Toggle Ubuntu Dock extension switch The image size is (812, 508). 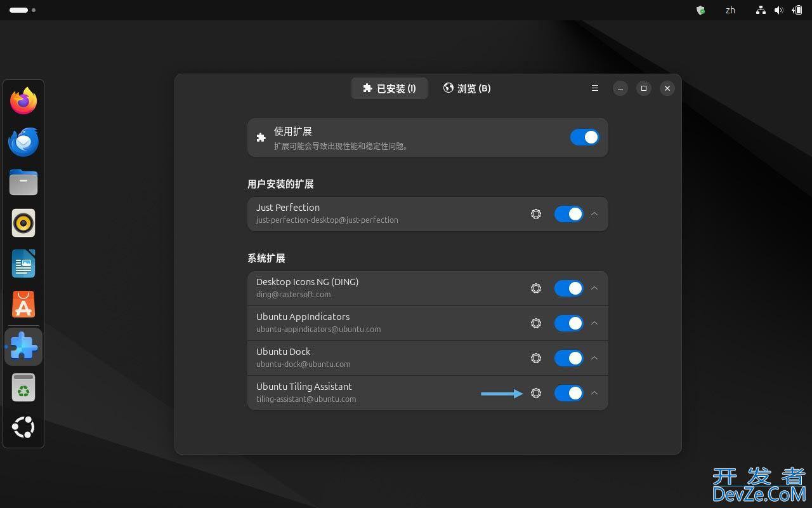(568, 358)
